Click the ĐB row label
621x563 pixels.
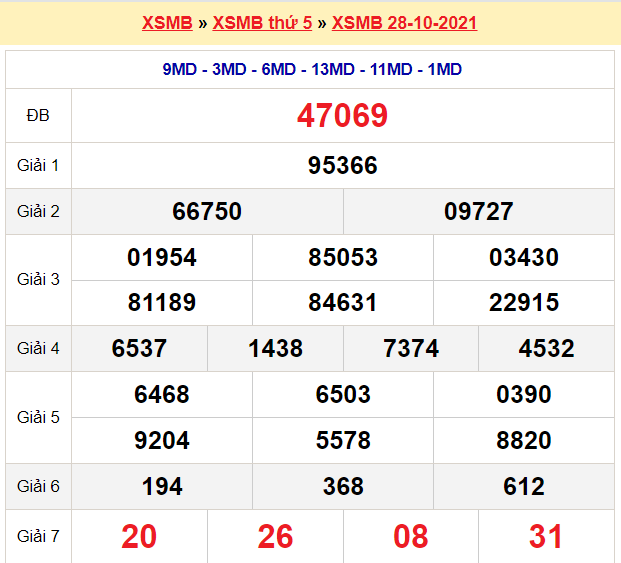pos(38,116)
